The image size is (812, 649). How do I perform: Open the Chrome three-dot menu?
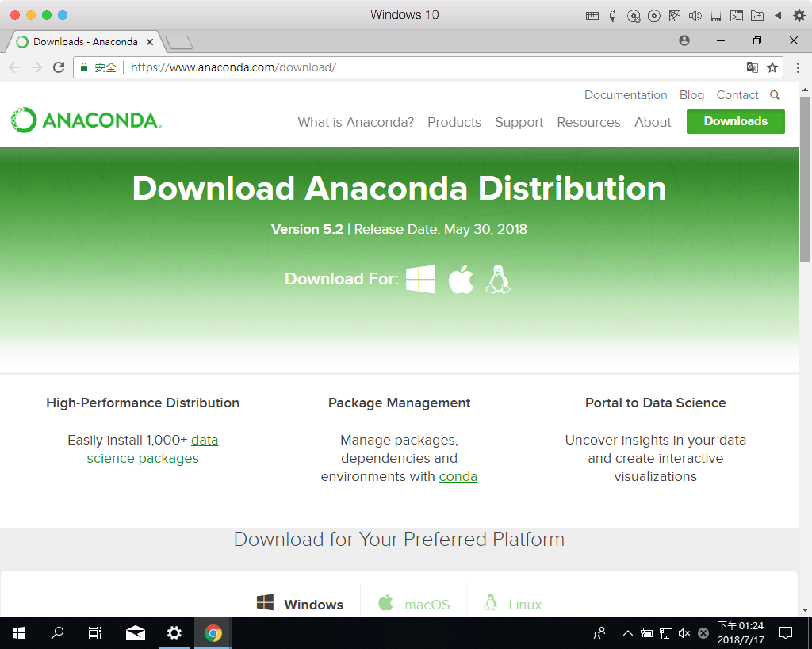(798, 68)
